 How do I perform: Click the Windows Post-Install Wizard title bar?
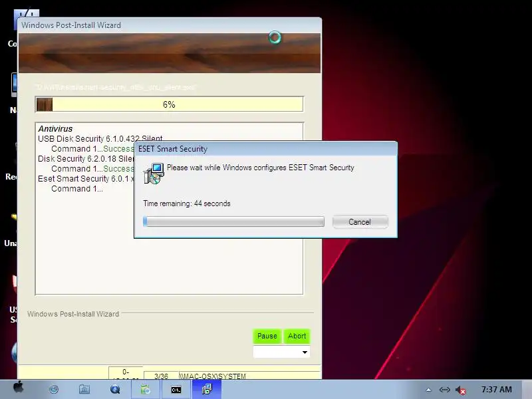[170, 25]
